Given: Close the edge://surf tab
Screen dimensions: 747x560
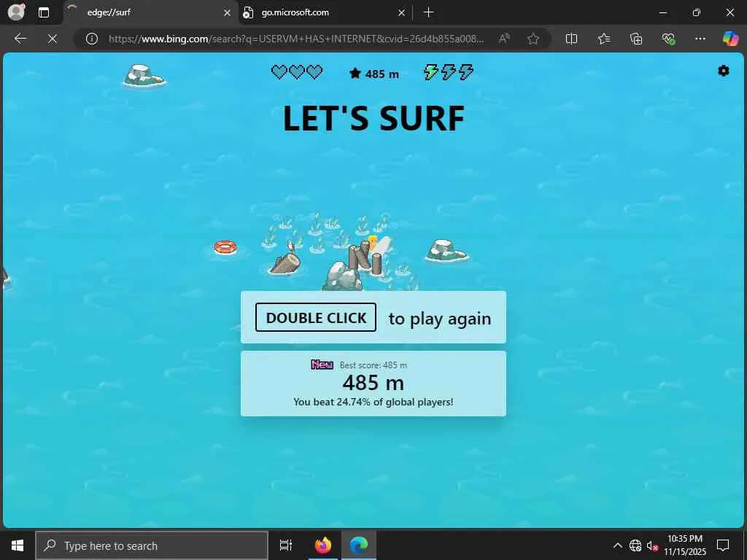Looking at the screenshot, I should (x=228, y=13).
